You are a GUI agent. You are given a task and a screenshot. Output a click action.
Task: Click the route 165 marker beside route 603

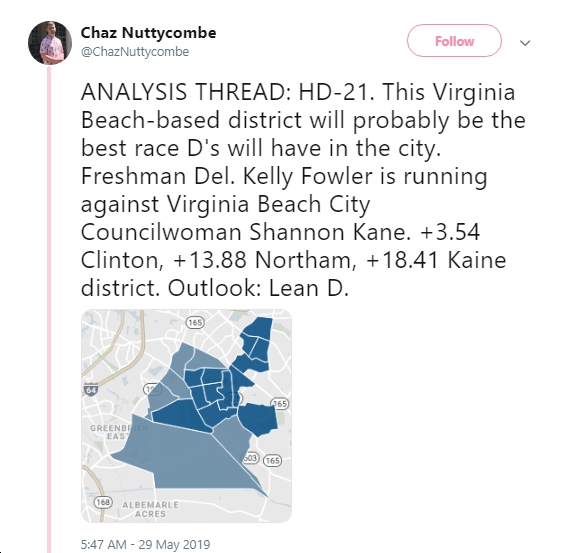(x=273, y=461)
